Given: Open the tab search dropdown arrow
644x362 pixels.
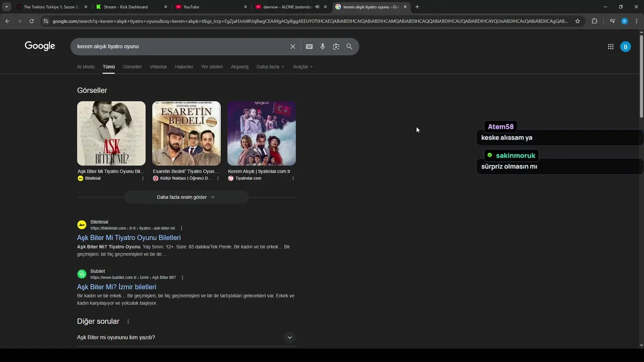Looking at the screenshot, I should pos(7,7).
